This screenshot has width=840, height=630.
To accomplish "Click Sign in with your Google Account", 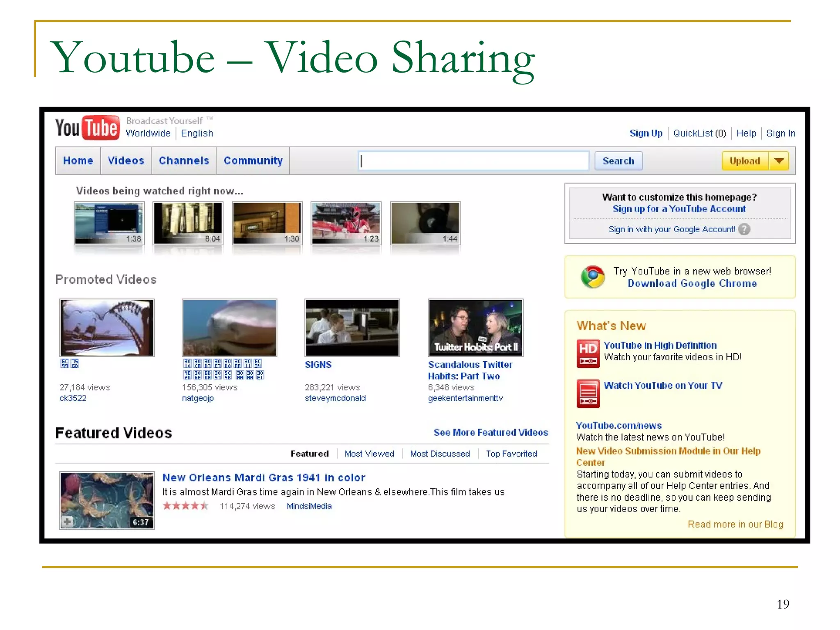I will (x=671, y=229).
